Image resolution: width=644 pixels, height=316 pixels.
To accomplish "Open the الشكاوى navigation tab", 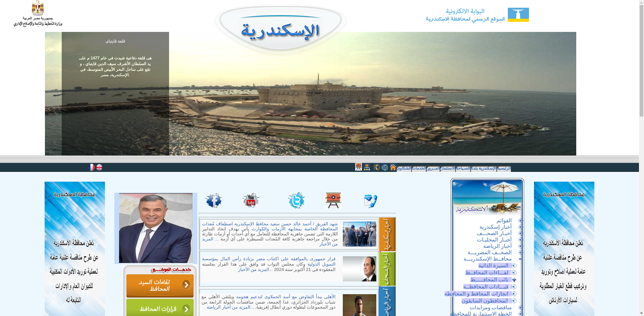I will [x=404, y=168].
